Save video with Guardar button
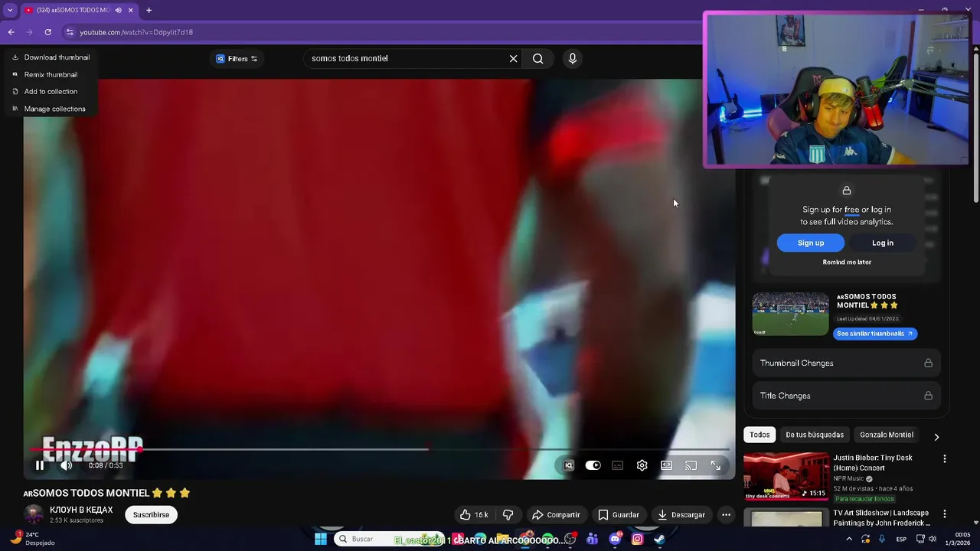Viewport: 980px width, 551px height. (x=619, y=515)
